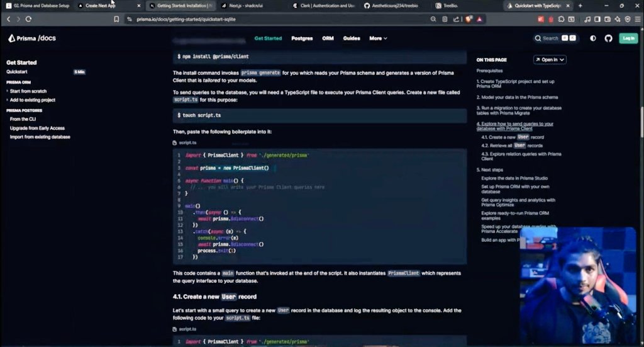The width and height of the screenshot is (644, 347).
Task: Jump to 4.1 Create a new User record
Action: point(513,137)
